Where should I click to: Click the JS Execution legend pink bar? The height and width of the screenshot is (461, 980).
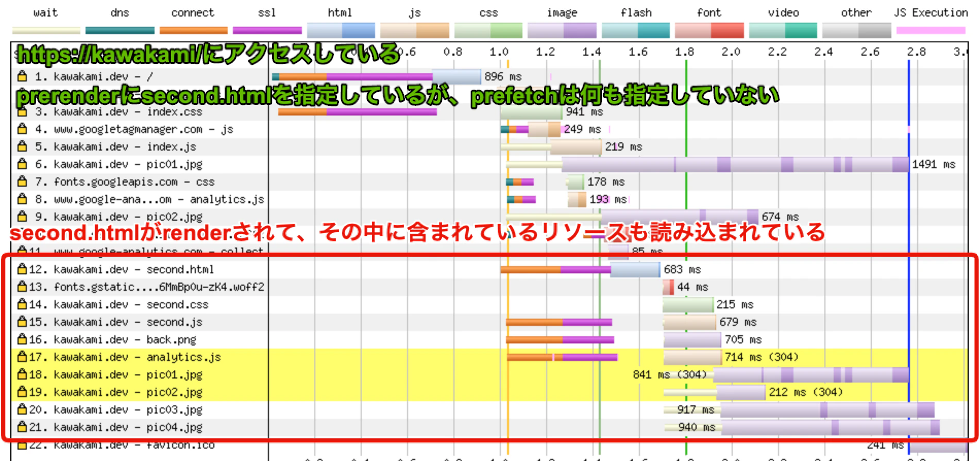point(931,30)
